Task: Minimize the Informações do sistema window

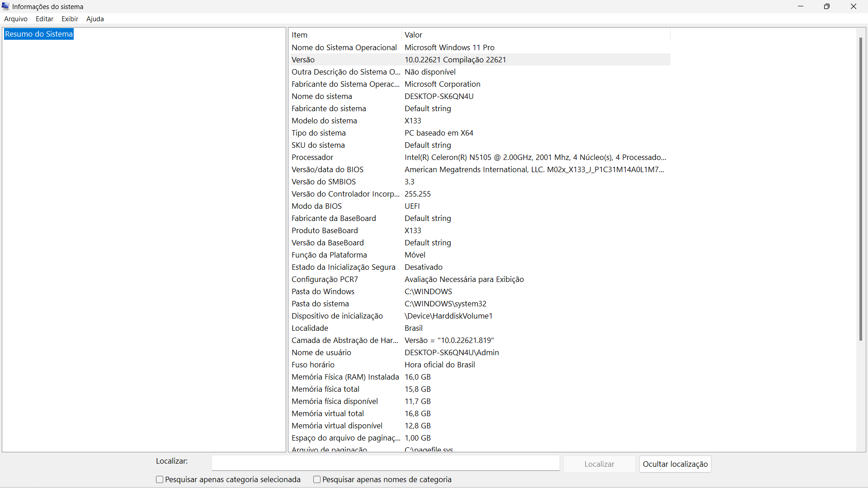Action: pos(800,6)
